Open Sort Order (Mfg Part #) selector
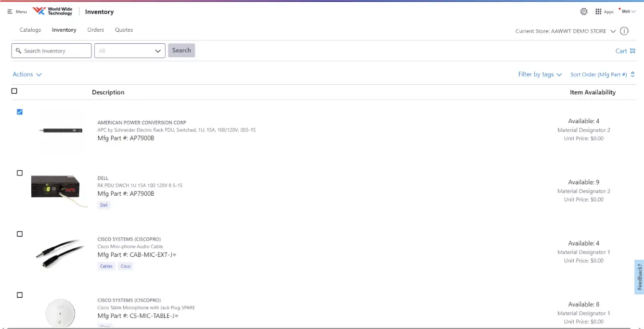 pyautogui.click(x=603, y=75)
